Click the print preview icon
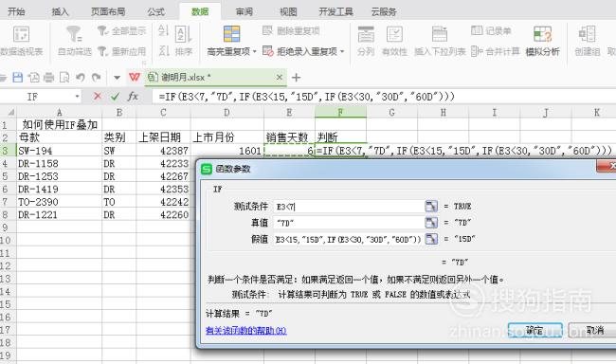The height and width of the screenshot is (364, 616). point(64,78)
